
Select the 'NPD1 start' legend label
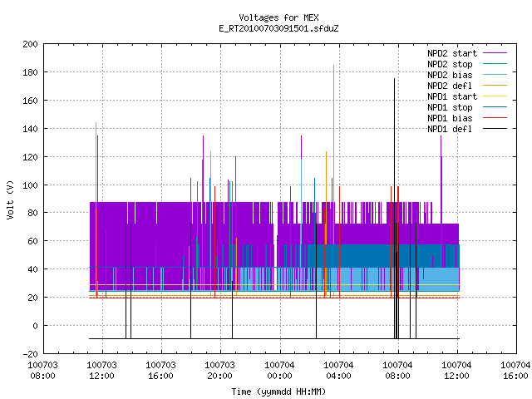click(452, 96)
